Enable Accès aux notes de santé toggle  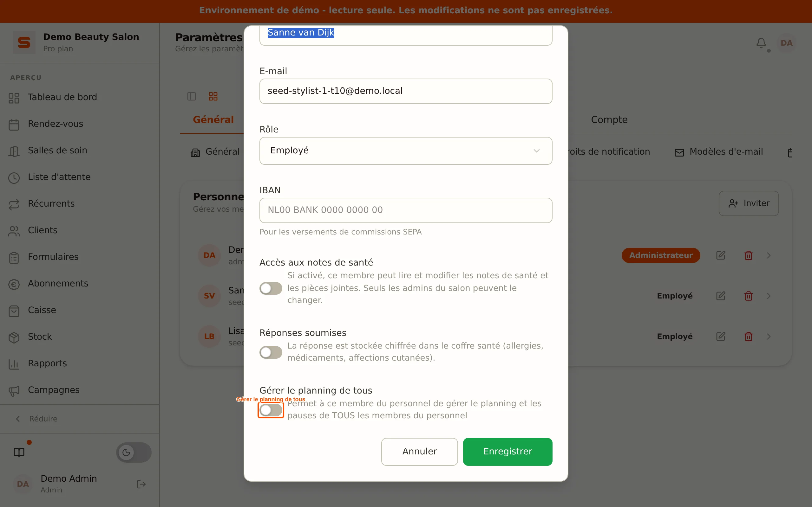[x=271, y=288]
